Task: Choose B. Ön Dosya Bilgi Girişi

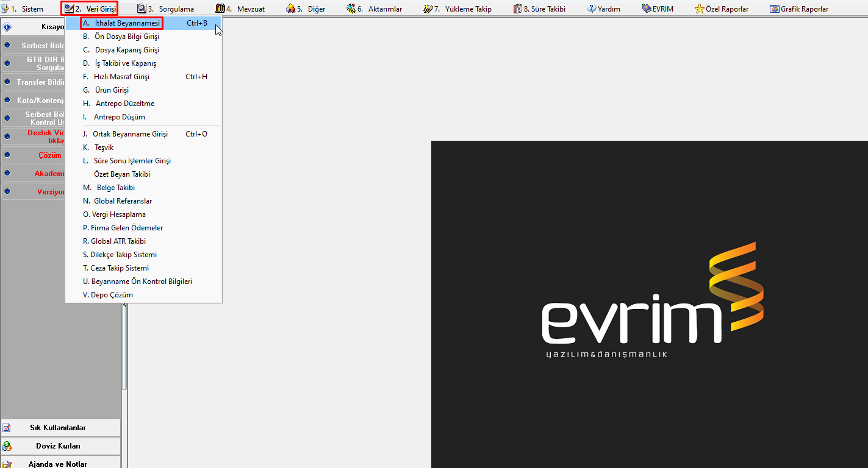Action: pos(143,37)
